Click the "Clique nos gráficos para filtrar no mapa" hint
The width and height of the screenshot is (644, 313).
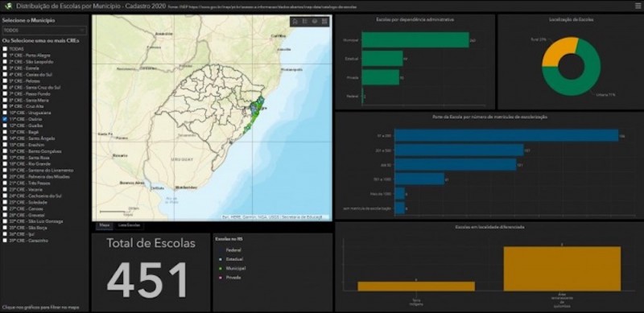40,307
